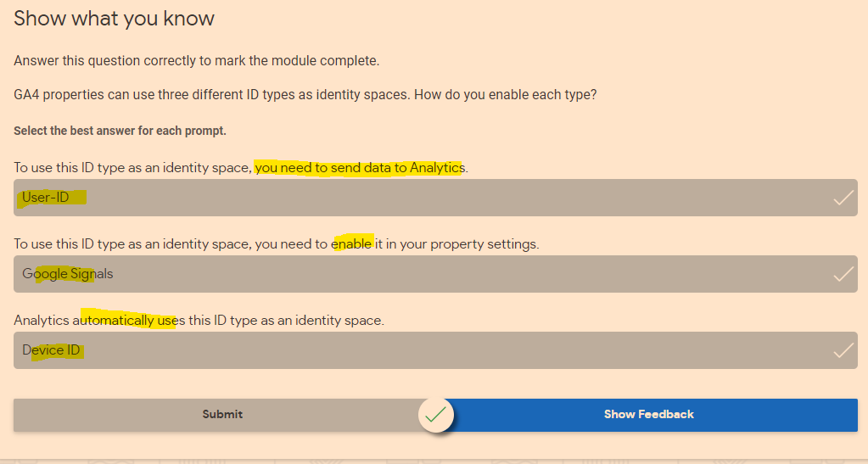Click the checkmark icon in Google Signals row

pos(843,274)
